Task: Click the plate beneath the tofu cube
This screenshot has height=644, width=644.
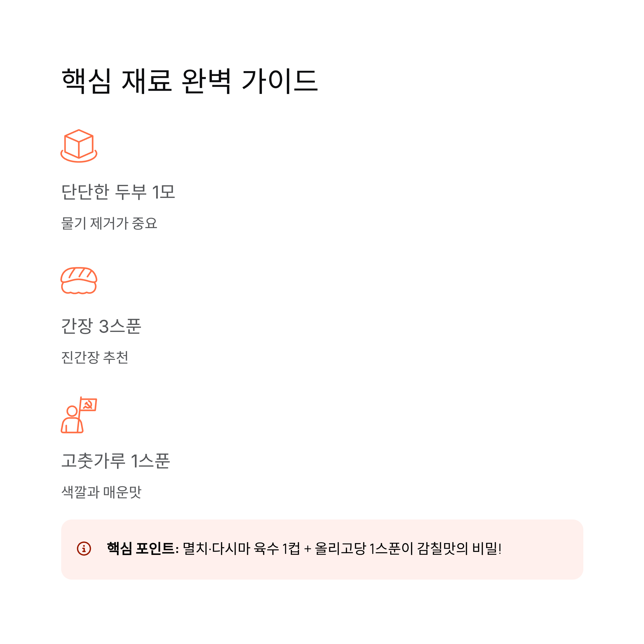Action: pos(79,157)
